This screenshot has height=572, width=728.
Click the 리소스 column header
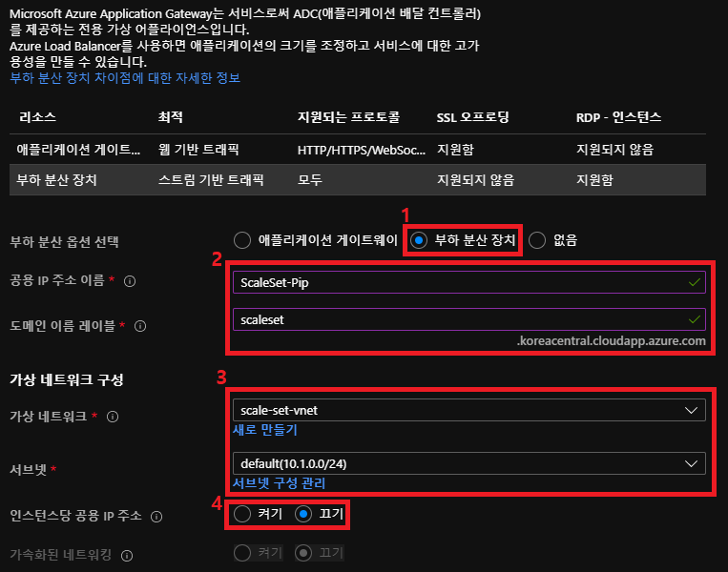[x=37, y=117]
